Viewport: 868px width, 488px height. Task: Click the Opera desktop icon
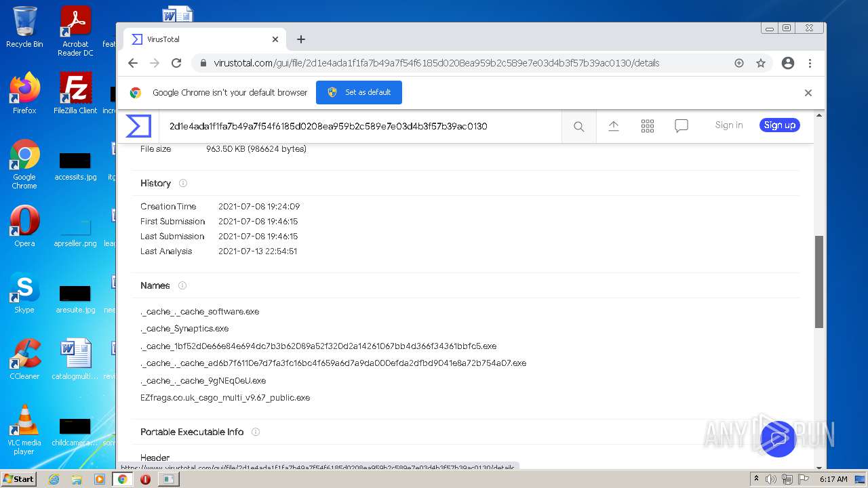(24, 226)
